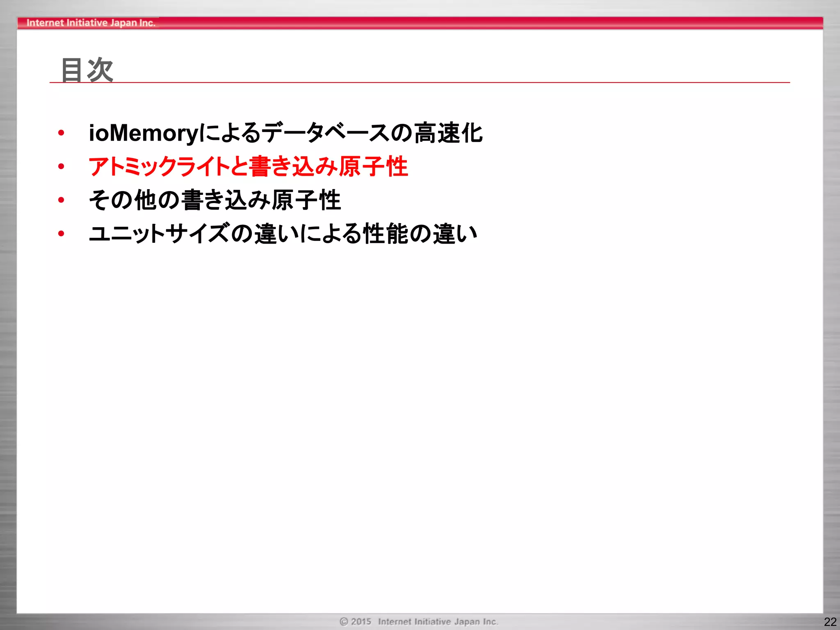Click slide number 22
Screen dimensions: 840x630
pos(830,622)
